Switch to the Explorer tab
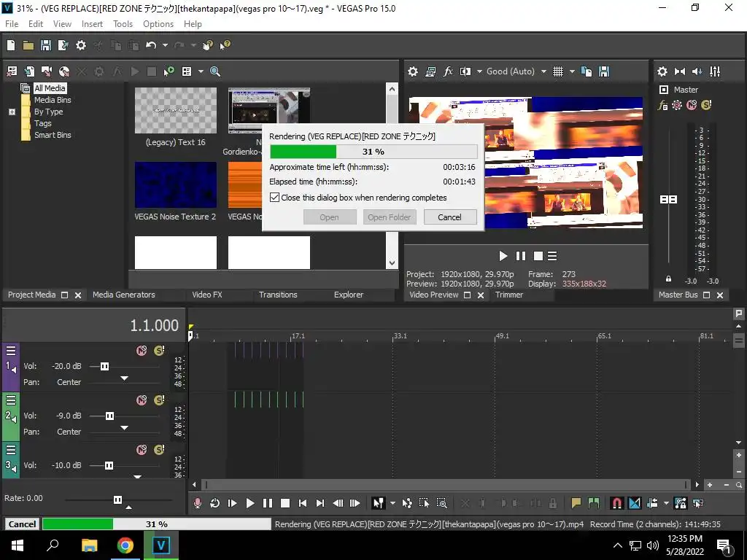 click(x=349, y=295)
